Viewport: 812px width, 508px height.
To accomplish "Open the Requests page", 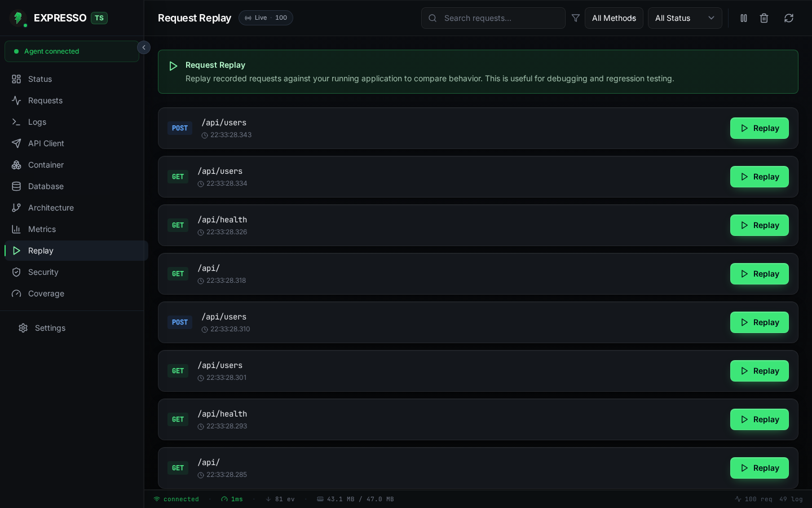I will click(x=76, y=100).
